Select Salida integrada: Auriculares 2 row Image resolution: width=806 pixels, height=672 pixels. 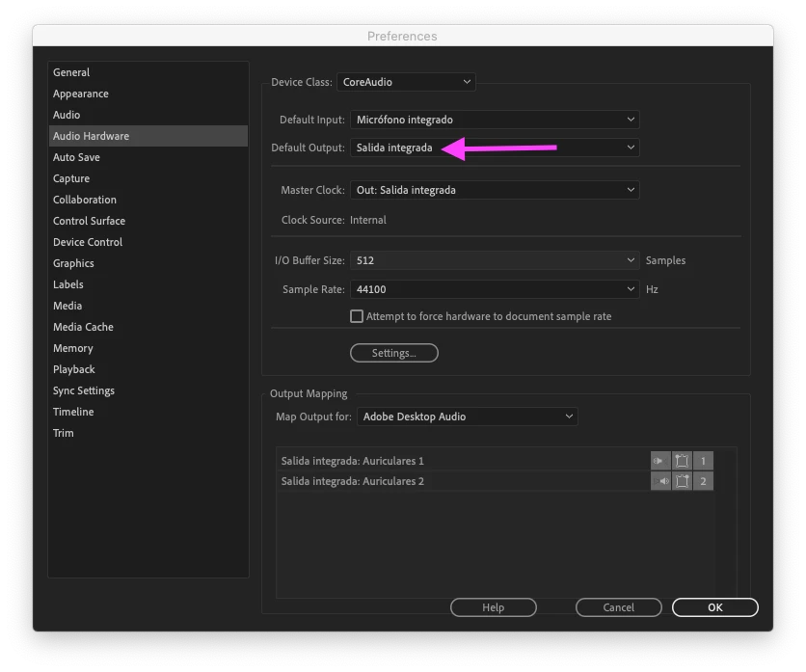[495, 481]
